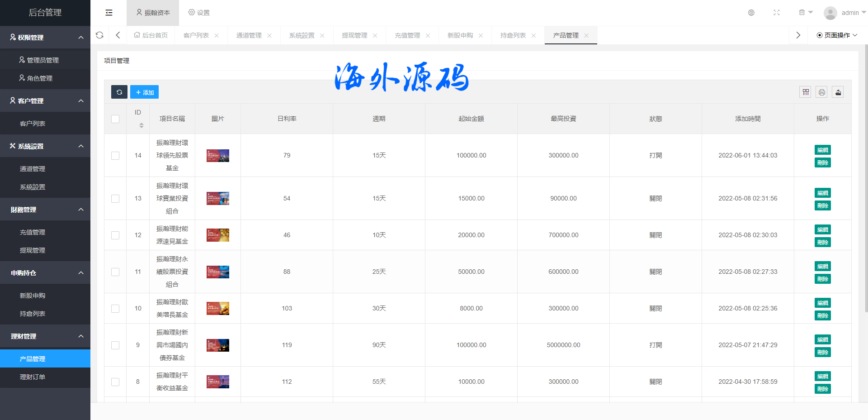868x420 pixels.
Task: Select the checkbox for row ID 9
Action: (x=115, y=345)
